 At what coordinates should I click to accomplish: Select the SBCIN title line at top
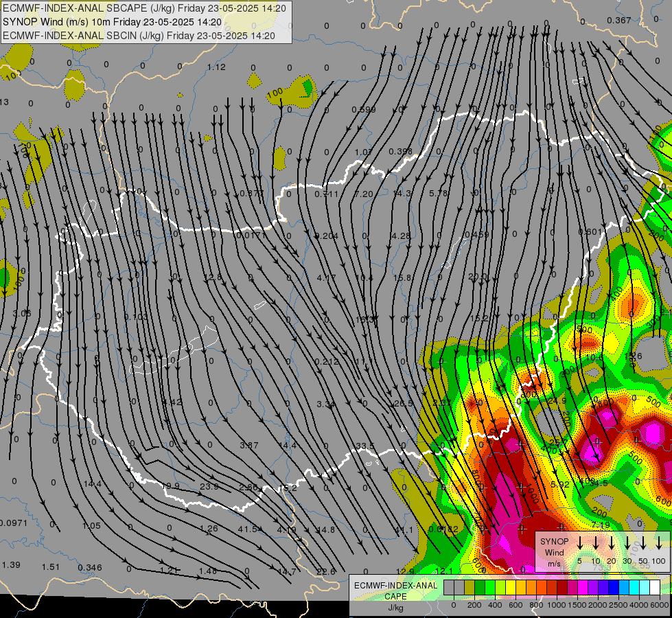(x=139, y=36)
